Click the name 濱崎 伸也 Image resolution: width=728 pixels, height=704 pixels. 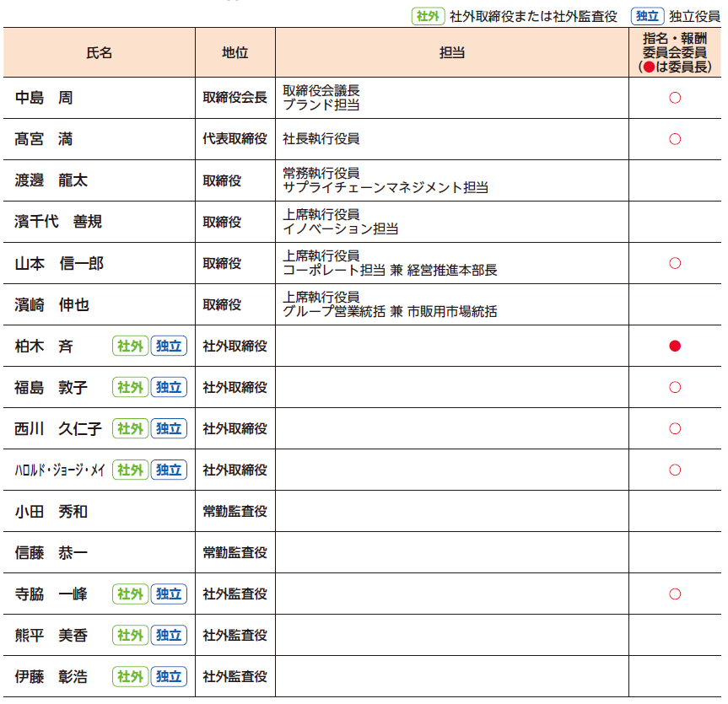coord(51,305)
